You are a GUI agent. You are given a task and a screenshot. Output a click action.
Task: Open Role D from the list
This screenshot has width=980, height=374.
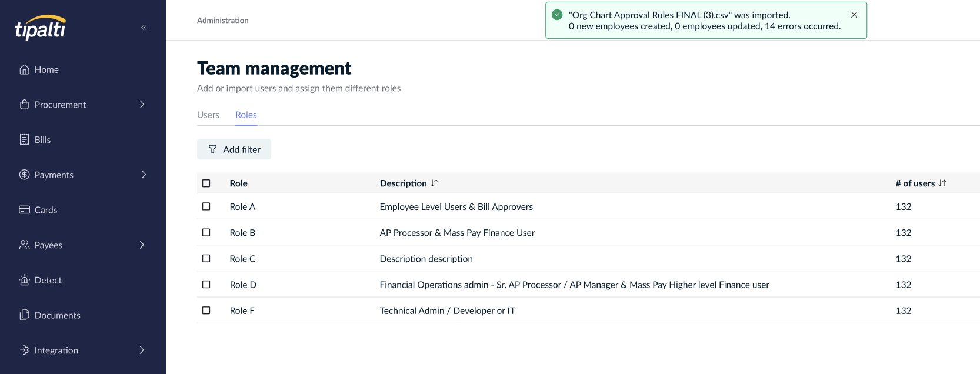(243, 284)
